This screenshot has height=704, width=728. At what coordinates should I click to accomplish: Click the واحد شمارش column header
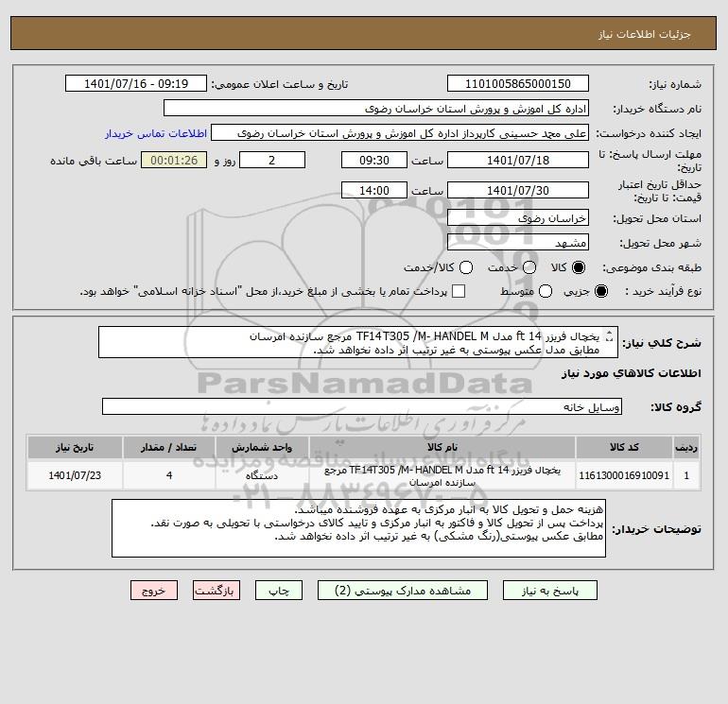point(262,447)
